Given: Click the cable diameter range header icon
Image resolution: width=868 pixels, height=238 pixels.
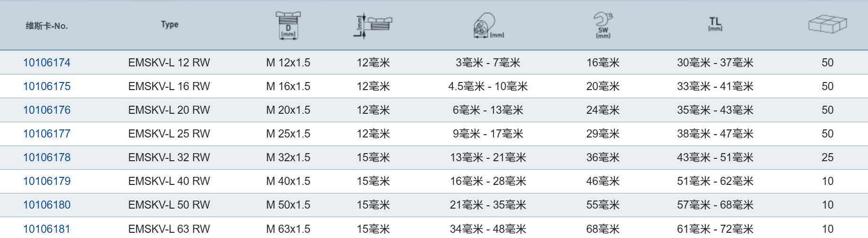Looking at the screenshot, I should (487, 26).
